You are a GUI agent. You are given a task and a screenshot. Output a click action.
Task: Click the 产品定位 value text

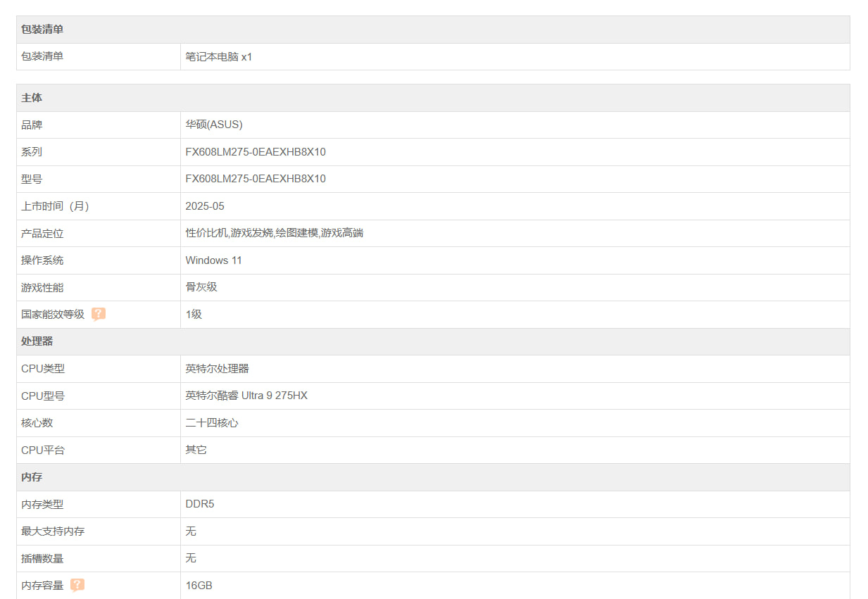[274, 233]
